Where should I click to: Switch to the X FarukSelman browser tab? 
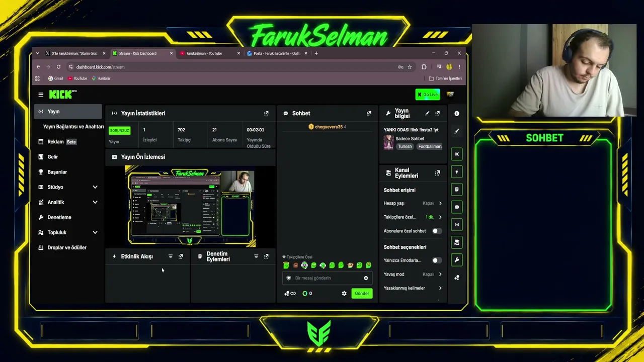pos(74,53)
